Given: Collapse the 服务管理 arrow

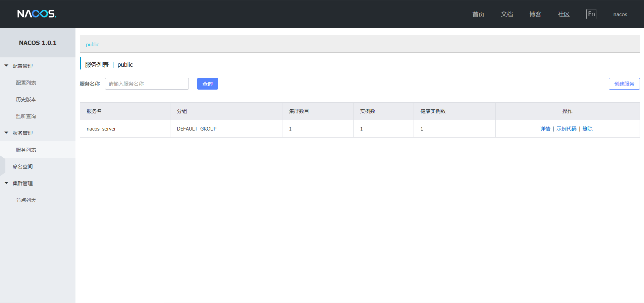Looking at the screenshot, I should click(6, 133).
